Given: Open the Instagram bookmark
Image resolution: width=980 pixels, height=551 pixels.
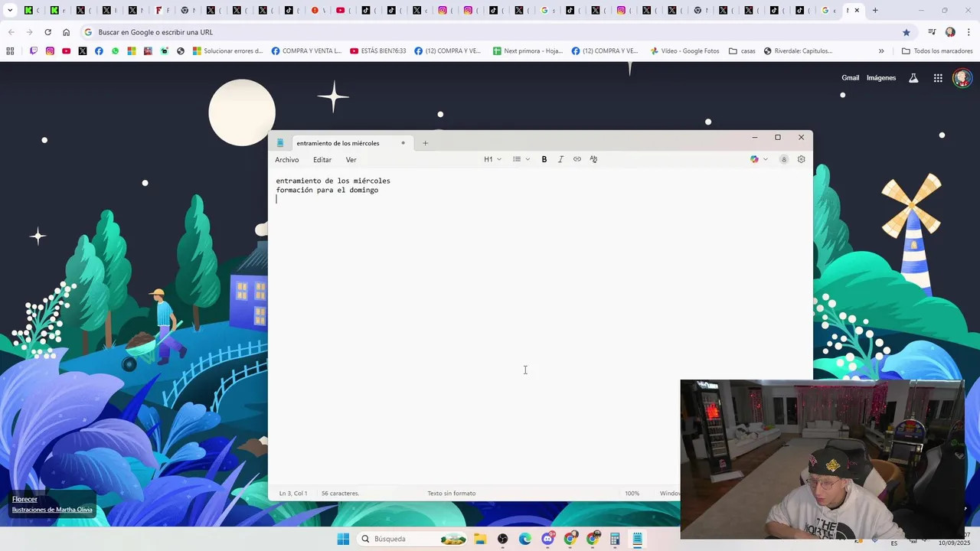Looking at the screenshot, I should [50, 51].
